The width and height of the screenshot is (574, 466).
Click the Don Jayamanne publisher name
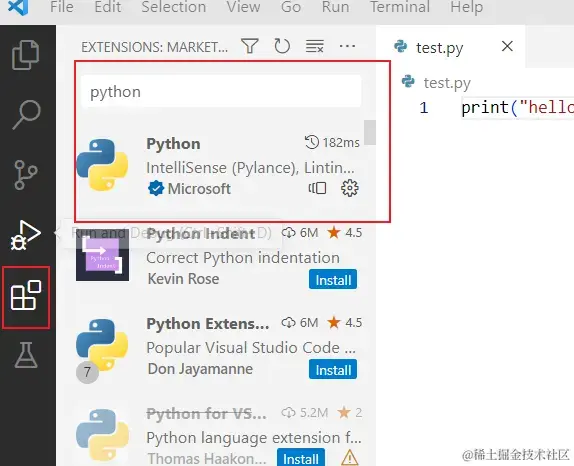point(200,369)
